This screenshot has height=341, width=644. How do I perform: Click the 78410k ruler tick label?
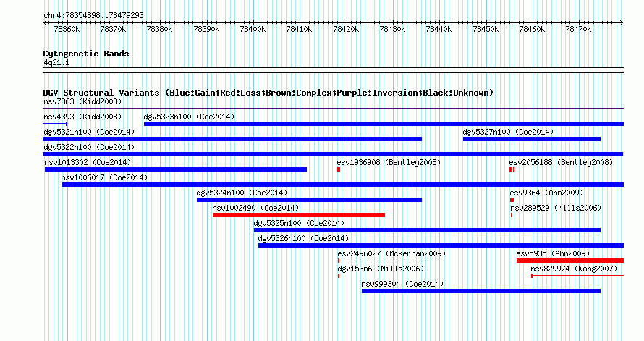point(299,29)
